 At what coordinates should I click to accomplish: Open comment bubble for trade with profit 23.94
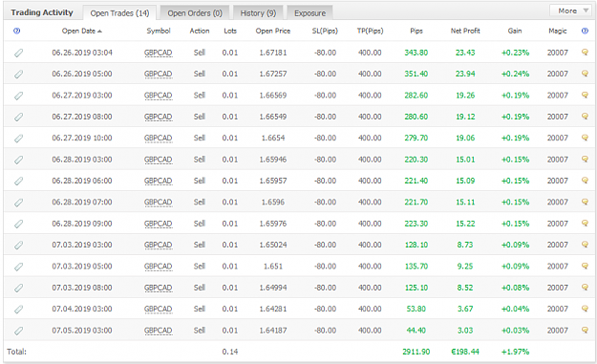coord(586,74)
